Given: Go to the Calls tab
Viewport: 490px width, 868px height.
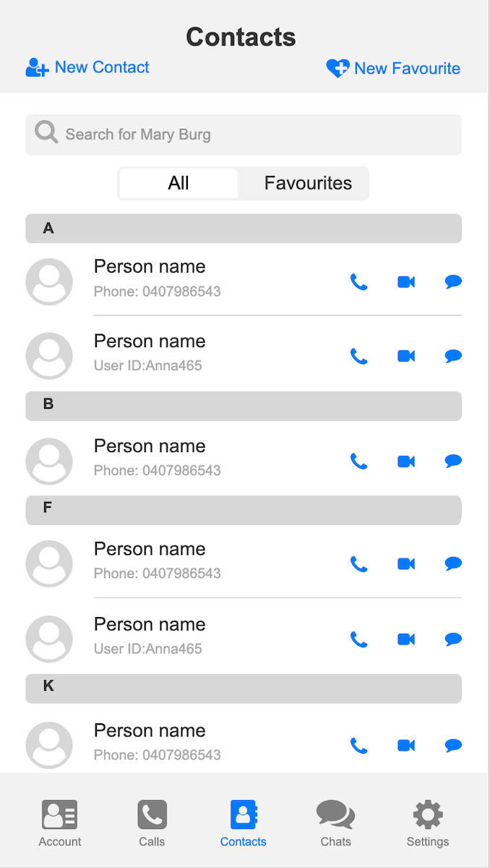Looking at the screenshot, I should [152, 823].
